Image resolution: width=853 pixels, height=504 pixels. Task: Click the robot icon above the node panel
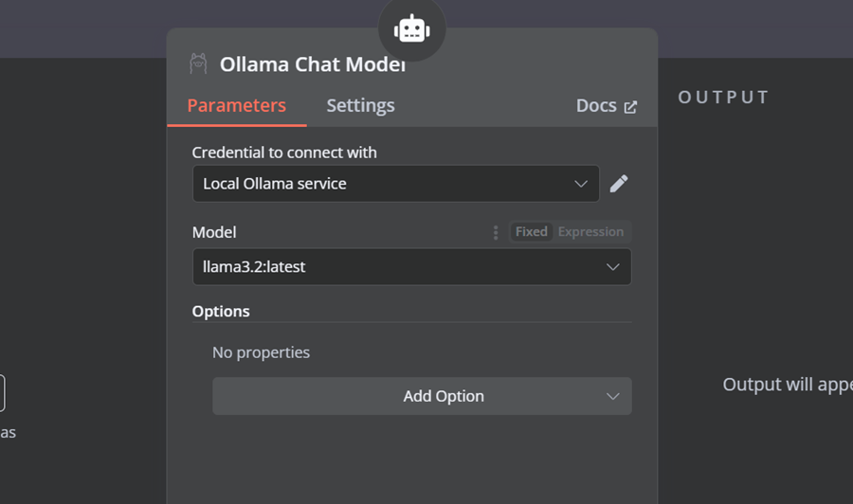(412, 28)
